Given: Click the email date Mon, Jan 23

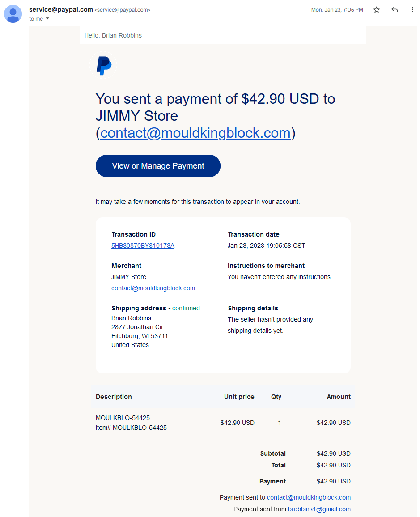Looking at the screenshot, I should (337, 10).
